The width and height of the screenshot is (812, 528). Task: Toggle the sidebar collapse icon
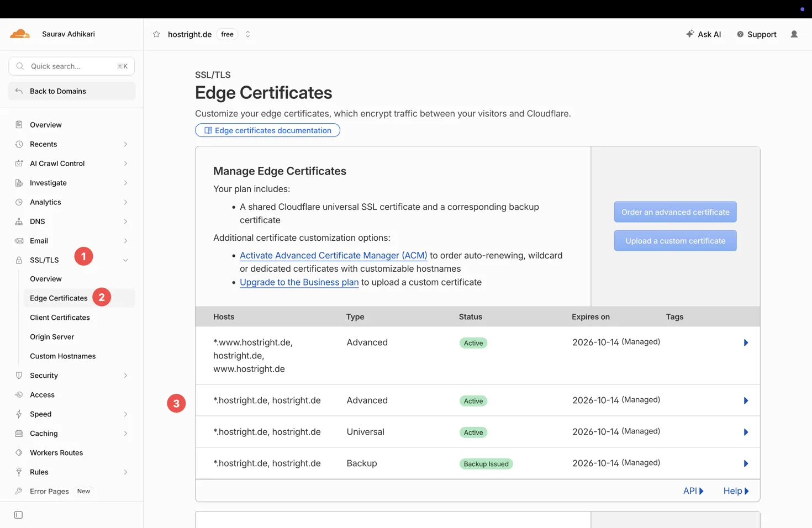pos(18,515)
